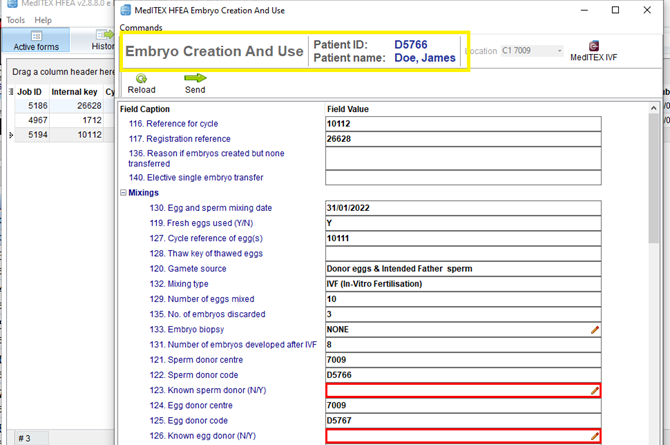
Task: Click pencil icon in Embryo biopsy field
Action: 594,330
